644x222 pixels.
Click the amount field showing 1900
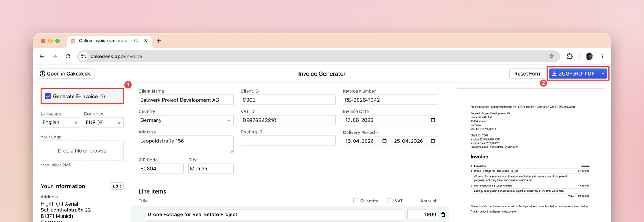point(422,214)
